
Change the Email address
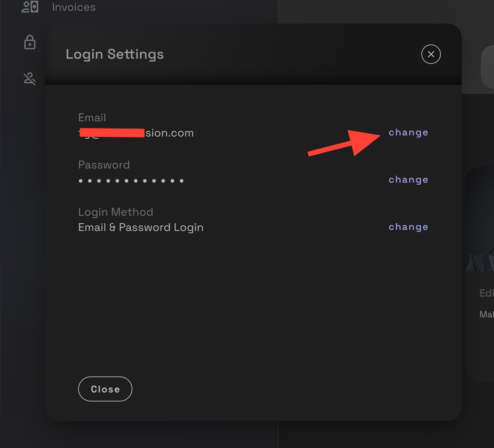(408, 133)
